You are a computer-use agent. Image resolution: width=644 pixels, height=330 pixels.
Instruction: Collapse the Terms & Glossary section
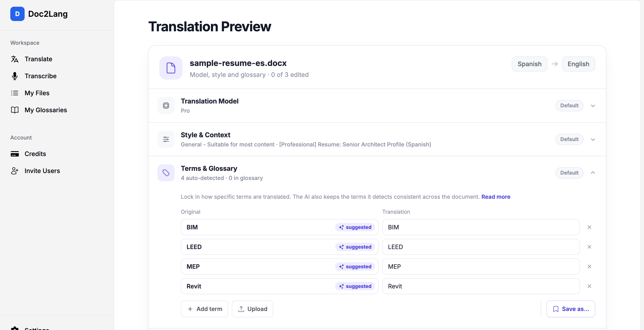point(593,173)
